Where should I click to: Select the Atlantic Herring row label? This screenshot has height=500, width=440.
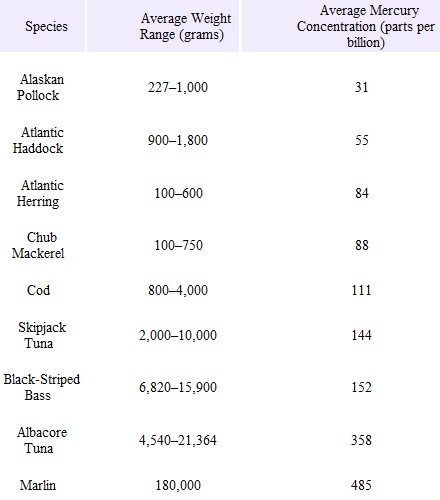pos(40,193)
